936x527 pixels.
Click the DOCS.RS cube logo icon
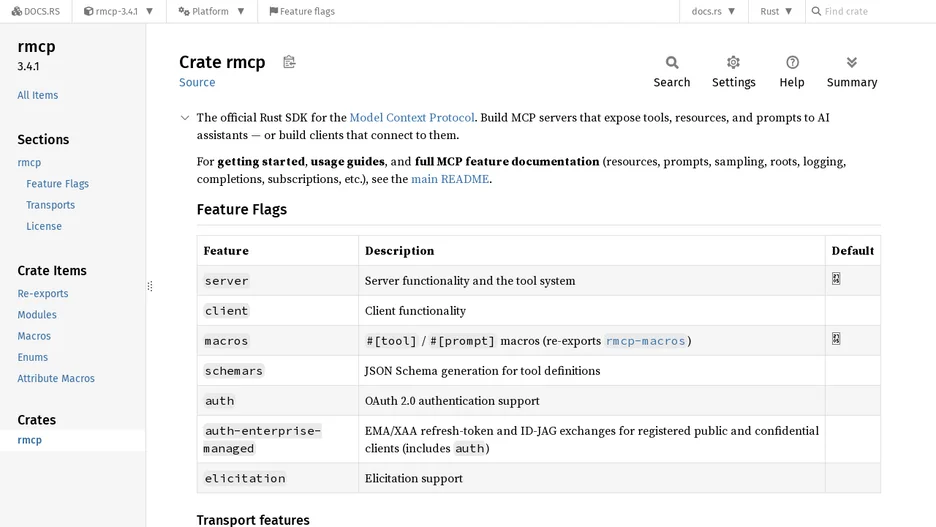click(17, 11)
